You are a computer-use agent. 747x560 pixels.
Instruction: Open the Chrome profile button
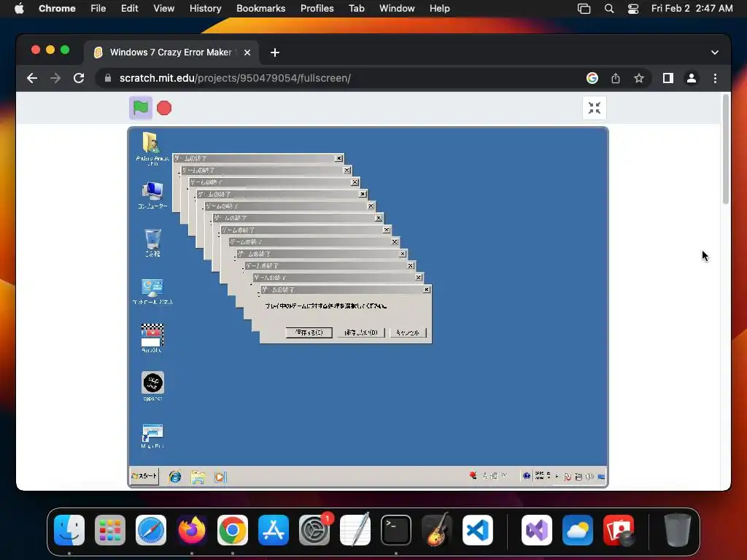click(692, 78)
